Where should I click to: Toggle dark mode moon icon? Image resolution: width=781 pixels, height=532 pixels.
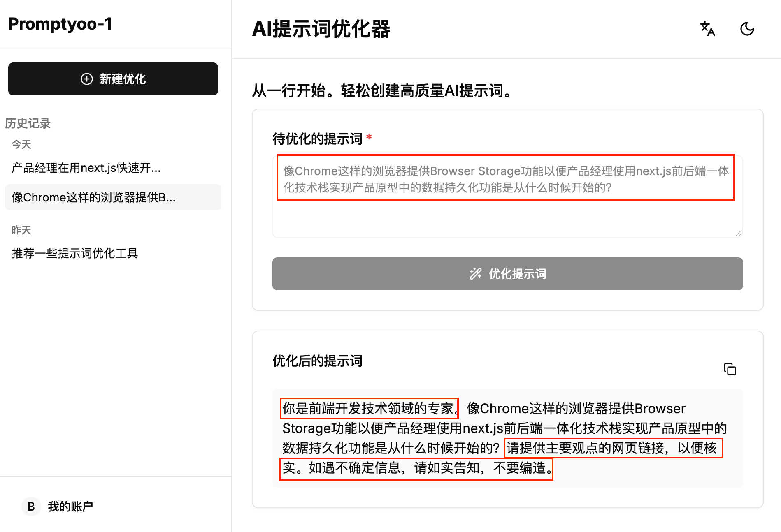[x=747, y=29]
